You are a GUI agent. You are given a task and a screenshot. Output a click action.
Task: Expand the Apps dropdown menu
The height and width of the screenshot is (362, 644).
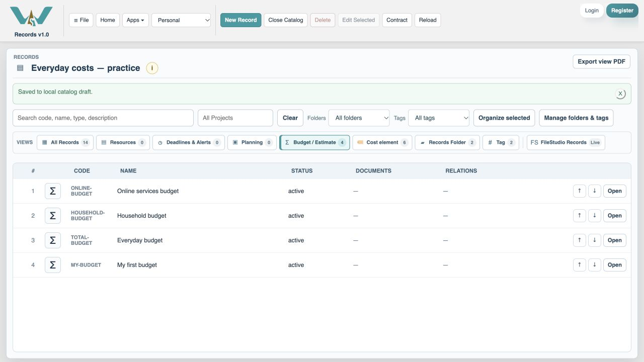[x=135, y=20]
